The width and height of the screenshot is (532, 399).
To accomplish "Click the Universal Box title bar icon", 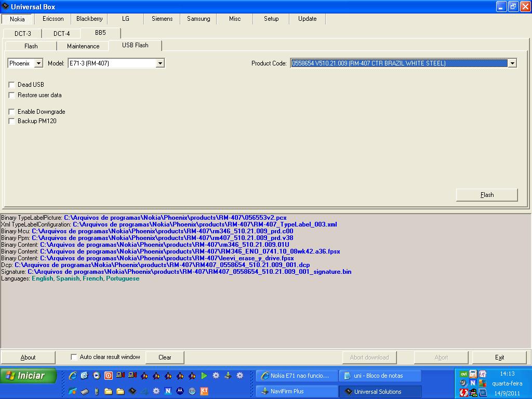I will (5, 6).
